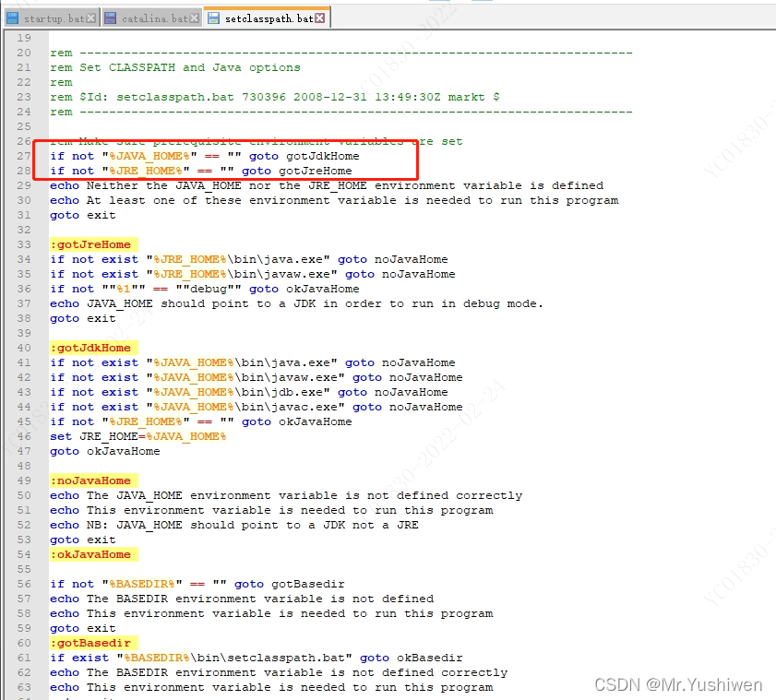Click '%JRE_HOME%\bin\java.exe' on line 34
The height and width of the screenshot is (700, 776).
pos(238,259)
